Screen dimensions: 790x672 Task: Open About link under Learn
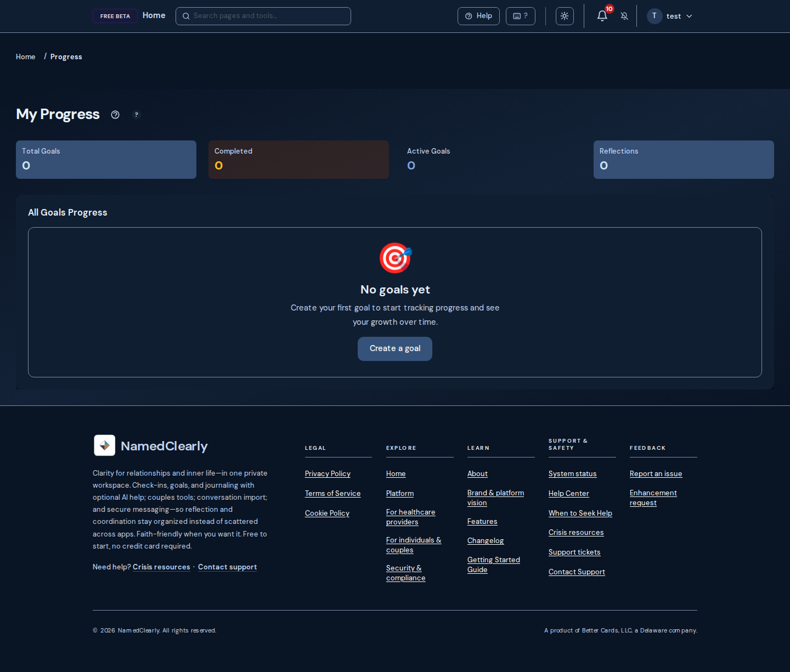click(x=477, y=473)
